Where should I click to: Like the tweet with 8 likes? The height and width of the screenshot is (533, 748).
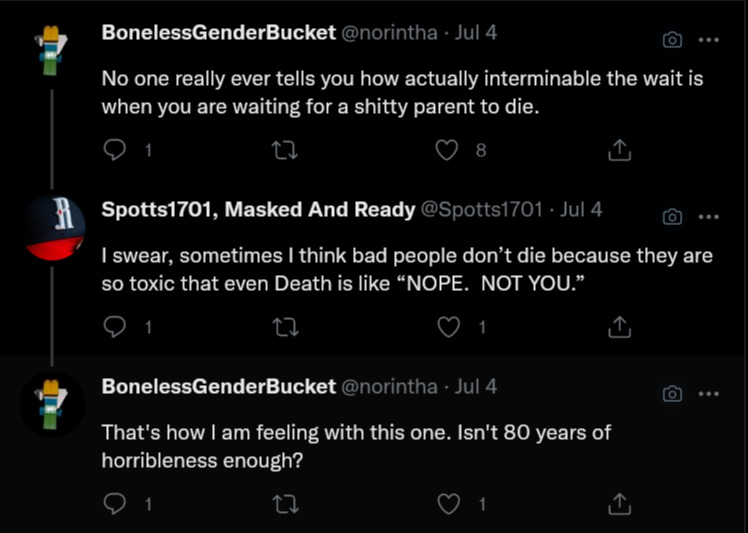point(447,150)
